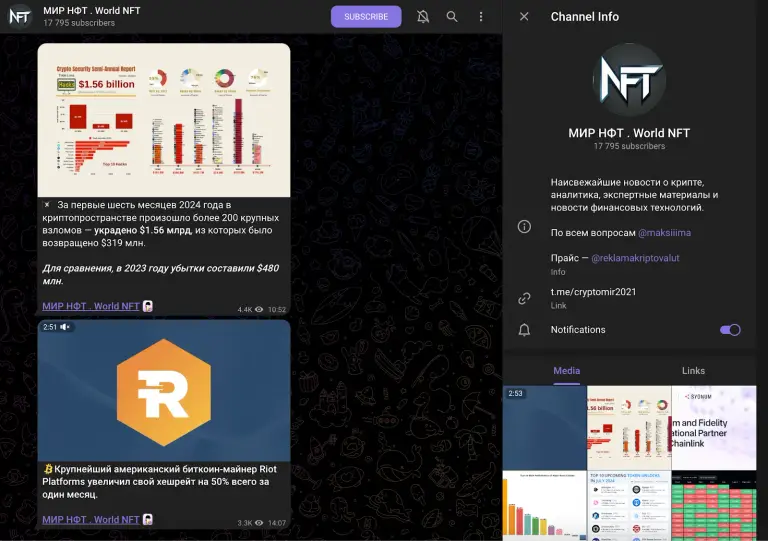Subscribe to the channel
Viewport: 768px width, 541px height.
(x=366, y=17)
